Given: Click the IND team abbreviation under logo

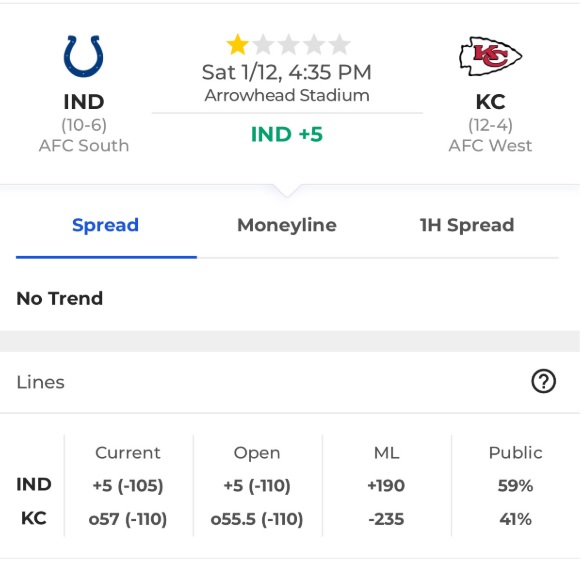Looking at the screenshot, I should point(84,101).
